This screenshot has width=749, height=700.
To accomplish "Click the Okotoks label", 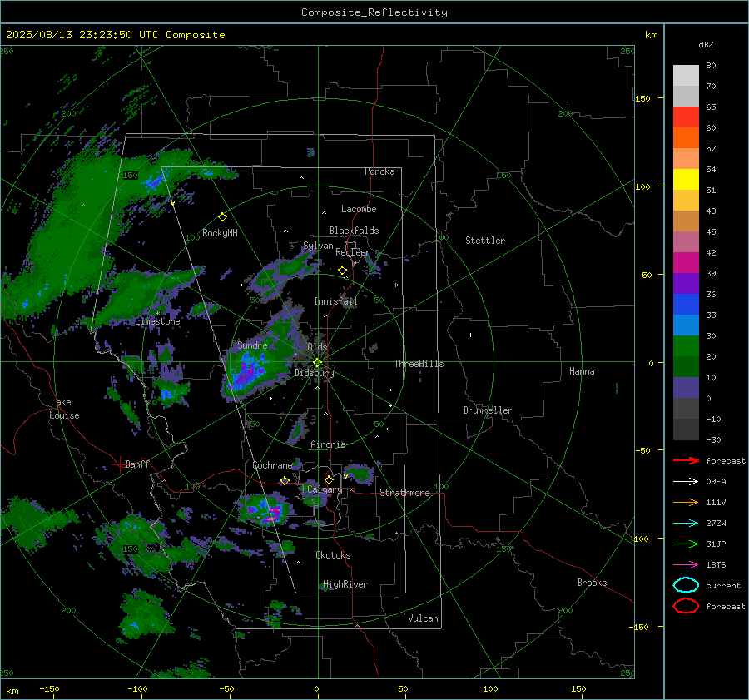I will (333, 555).
